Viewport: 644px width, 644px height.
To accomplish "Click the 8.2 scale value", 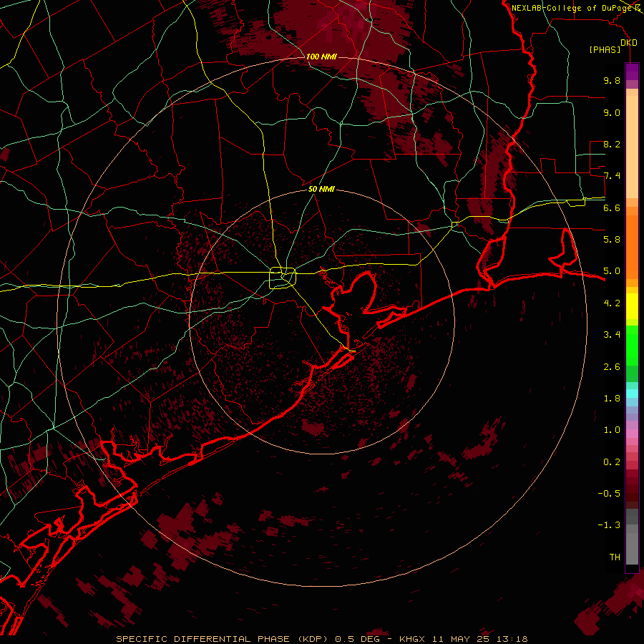I will click(x=612, y=144).
